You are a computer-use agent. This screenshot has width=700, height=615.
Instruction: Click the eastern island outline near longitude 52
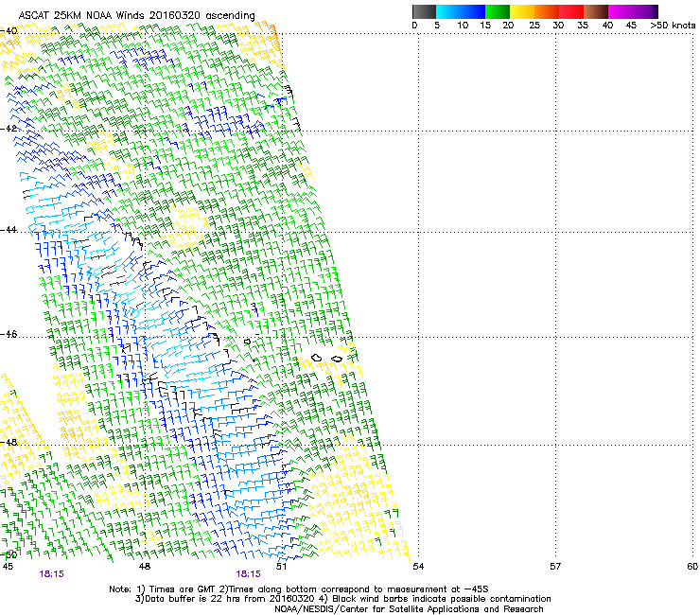pos(337,359)
